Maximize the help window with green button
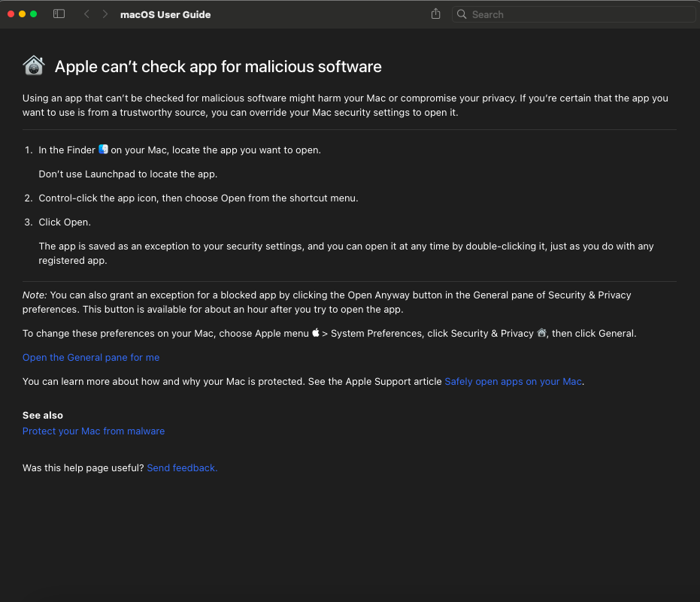This screenshot has height=602, width=700. [34, 14]
